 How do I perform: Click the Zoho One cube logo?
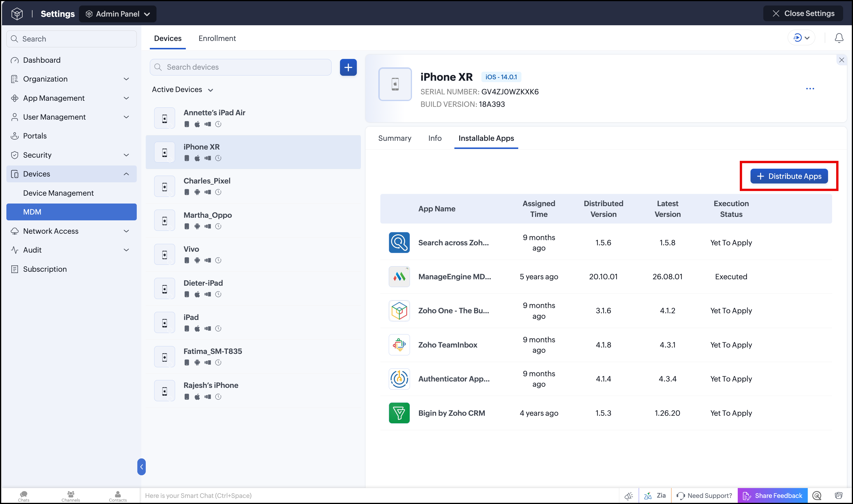[x=17, y=14]
